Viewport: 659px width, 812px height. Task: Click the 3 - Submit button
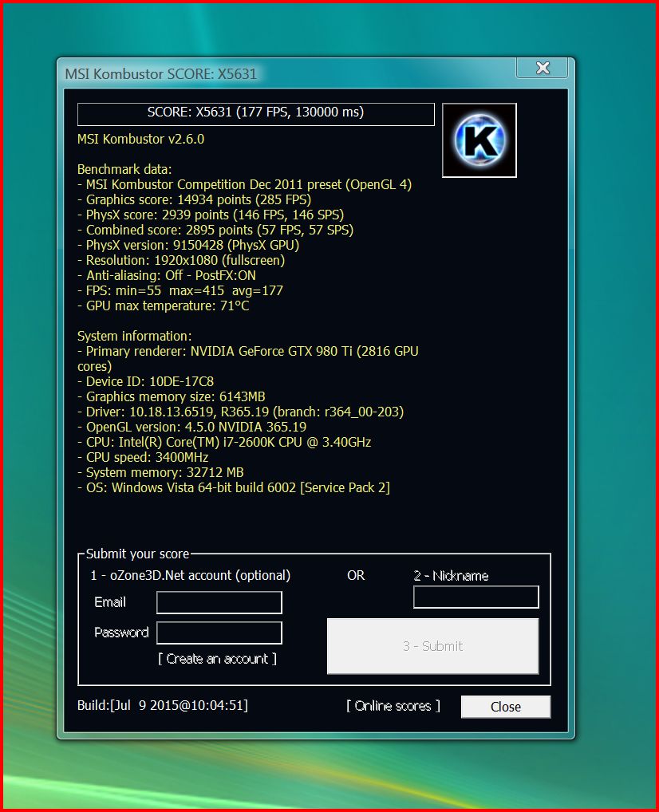[432, 646]
